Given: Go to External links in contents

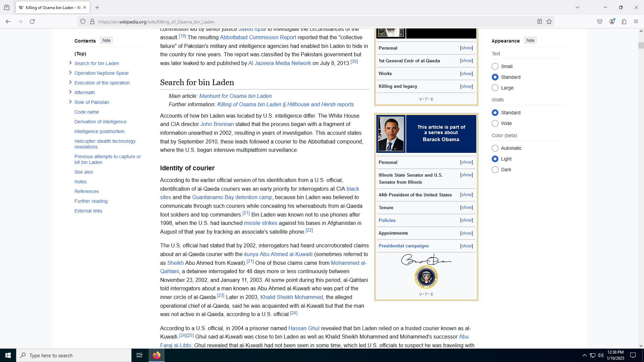Looking at the screenshot, I should (x=88, y=211).
